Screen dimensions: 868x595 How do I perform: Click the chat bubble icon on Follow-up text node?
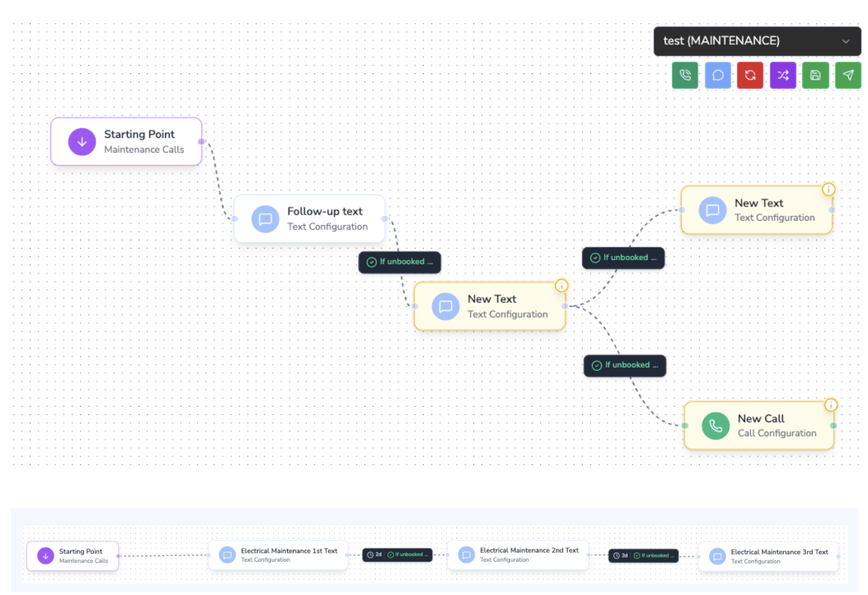tap(265, 219)
